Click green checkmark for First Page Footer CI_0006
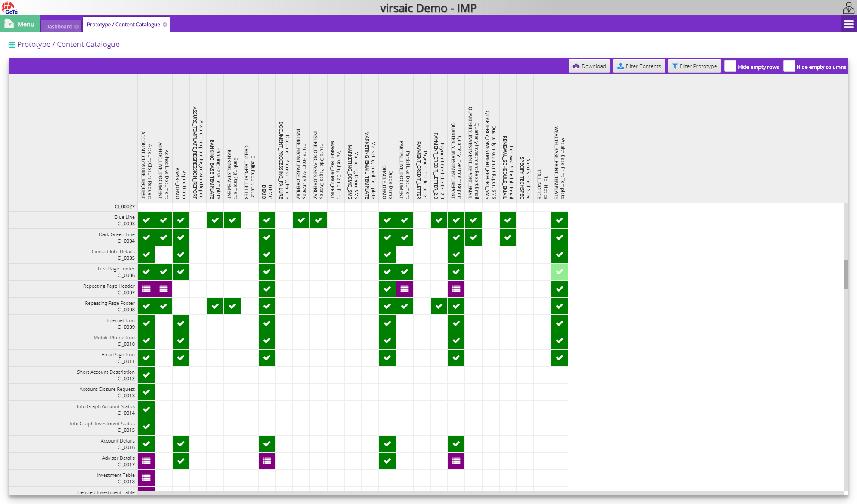 click(146, 272)
